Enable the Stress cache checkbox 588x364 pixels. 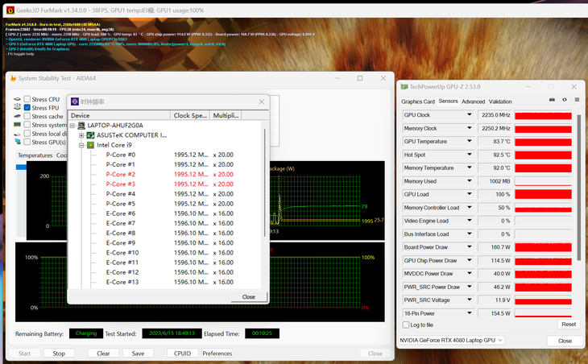(27, 116)
